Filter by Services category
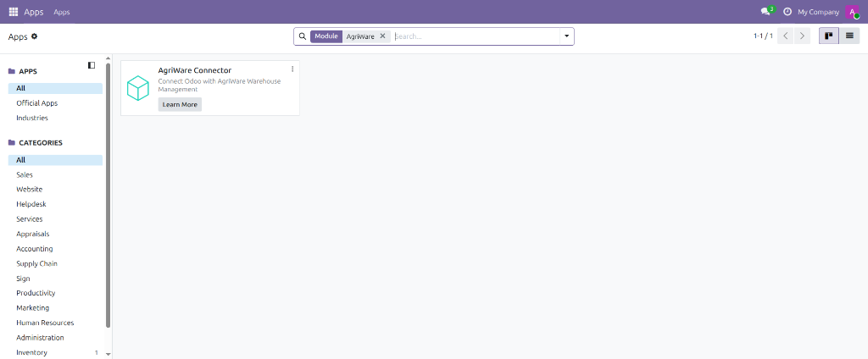This screenshot has height=359, width=868. [55, 219]
